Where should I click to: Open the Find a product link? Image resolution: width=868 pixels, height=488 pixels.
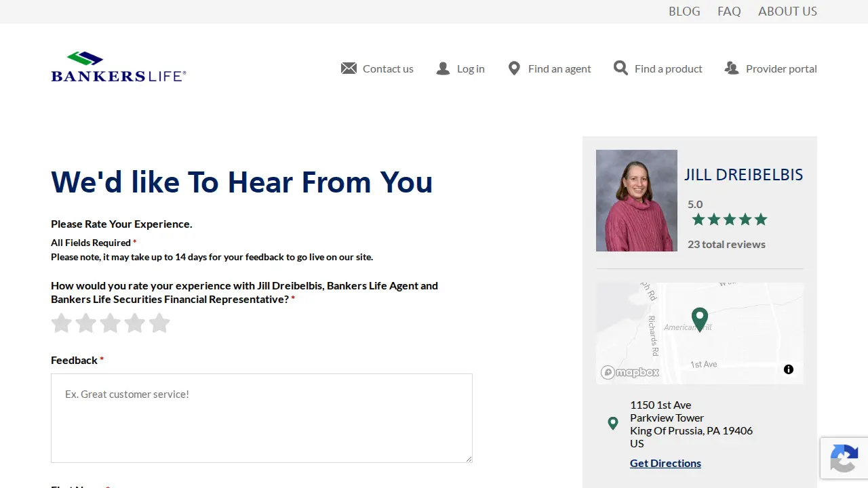pos(669,68)
